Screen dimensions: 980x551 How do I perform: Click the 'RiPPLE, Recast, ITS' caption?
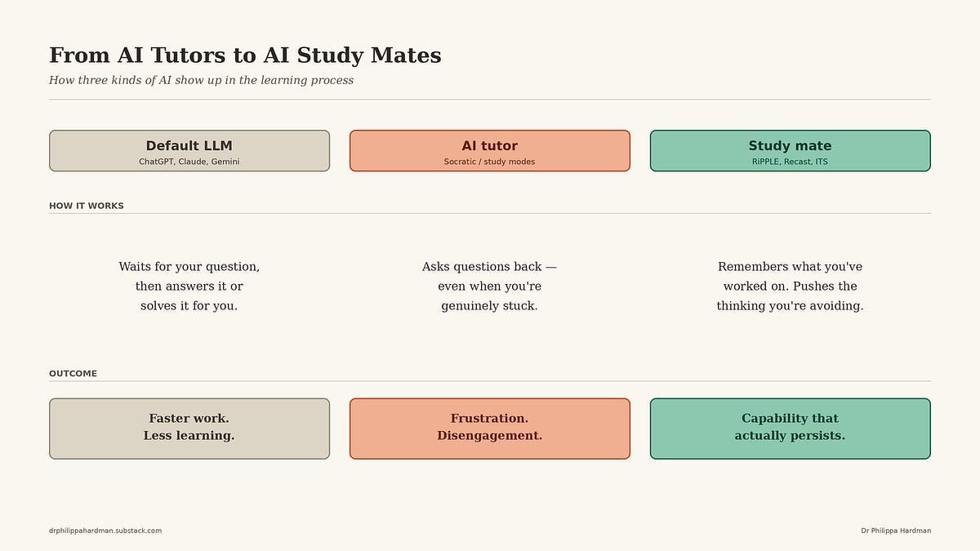click(791, 162)
